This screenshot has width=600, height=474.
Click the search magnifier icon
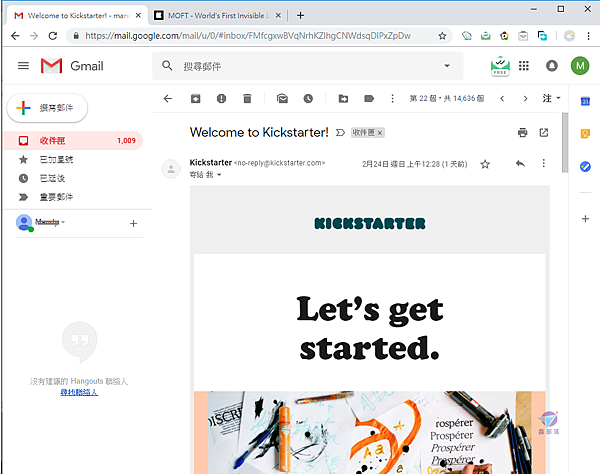167,66
